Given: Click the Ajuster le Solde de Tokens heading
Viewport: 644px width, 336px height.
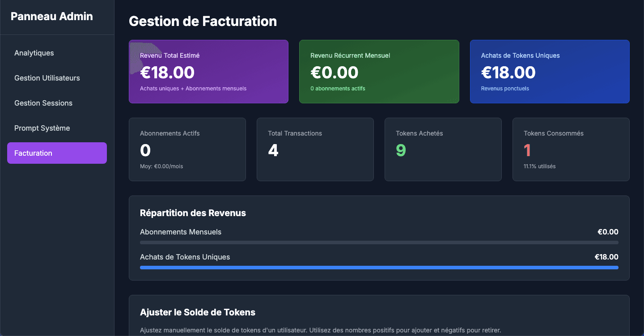Looking at the screenshot, I should pyautogui.click(x=198, y=312).
